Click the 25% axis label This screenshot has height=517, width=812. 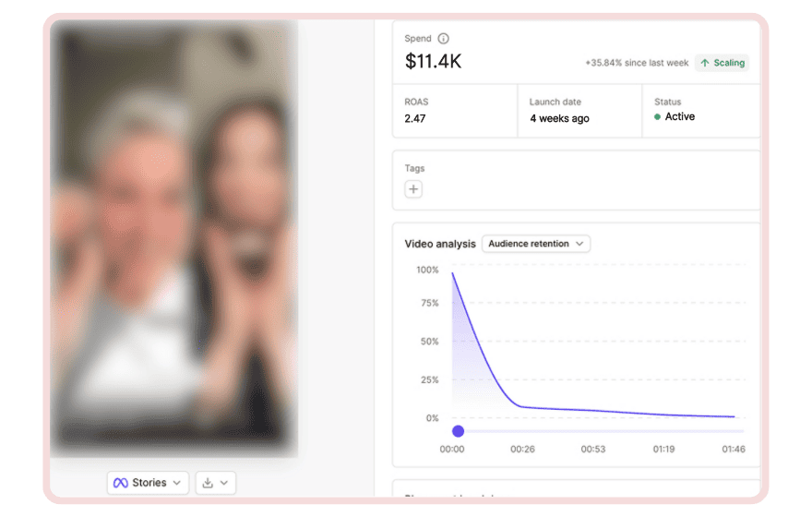429,379
